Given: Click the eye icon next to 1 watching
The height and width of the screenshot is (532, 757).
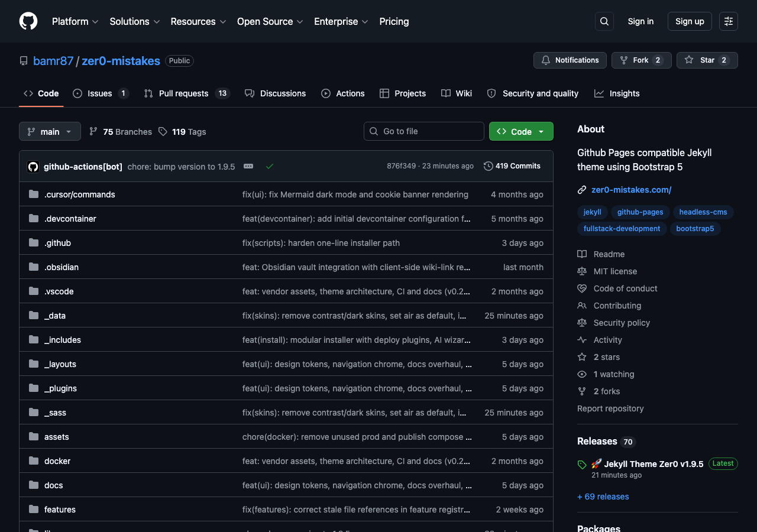Looking at the screenshot, I should 582,374.
